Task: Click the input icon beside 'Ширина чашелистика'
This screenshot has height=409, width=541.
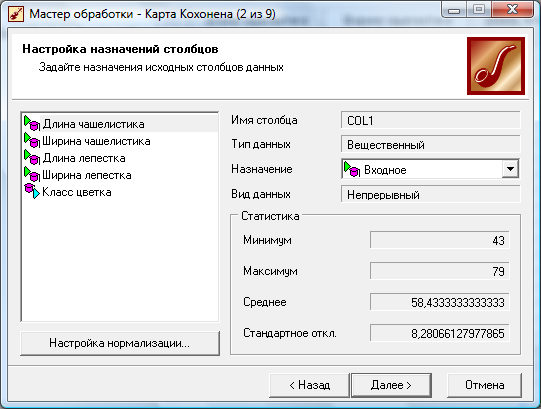Action: click(x=32, y=140)
